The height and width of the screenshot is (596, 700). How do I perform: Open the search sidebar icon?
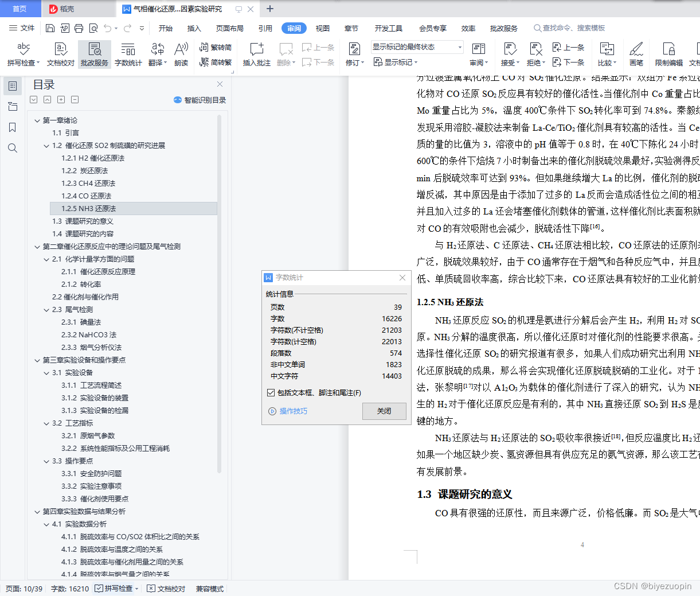coord(13,148)
